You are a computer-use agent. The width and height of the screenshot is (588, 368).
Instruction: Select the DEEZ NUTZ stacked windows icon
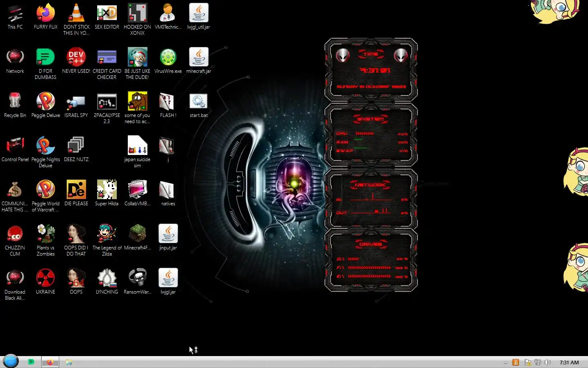pos(76,150)
